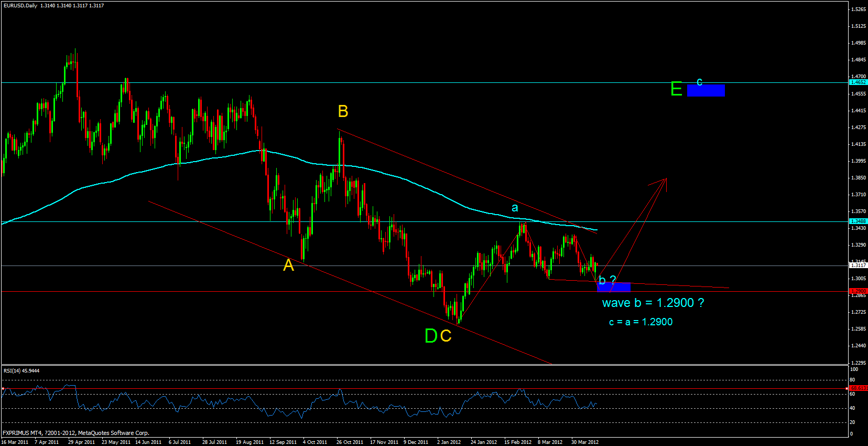Click the blue rectangle beside the E label
This screenshot has width=868, height=446.
706,91
